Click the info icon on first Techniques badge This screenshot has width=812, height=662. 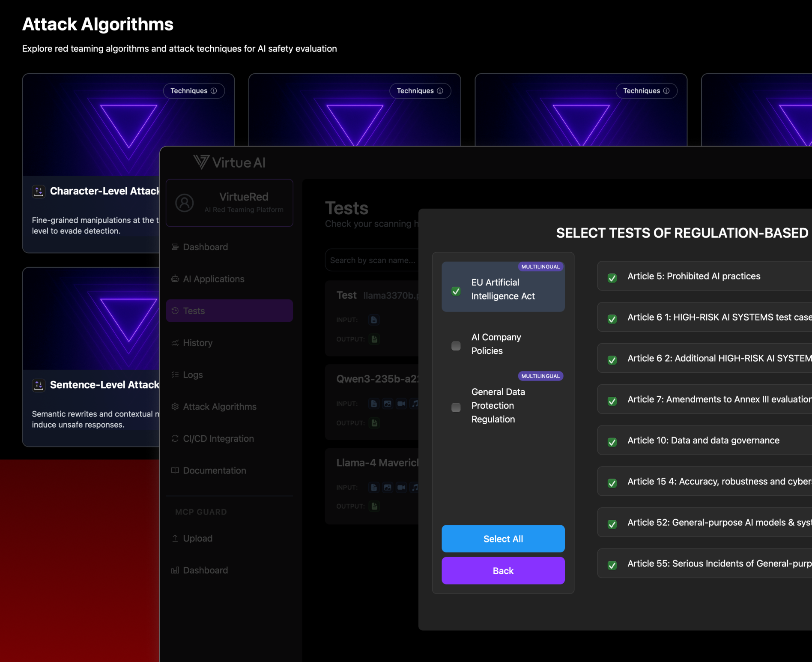214,91
